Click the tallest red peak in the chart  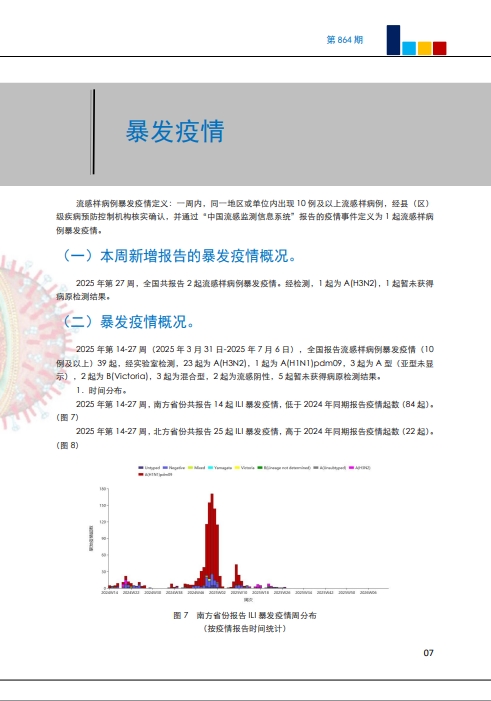click(212, 536)
